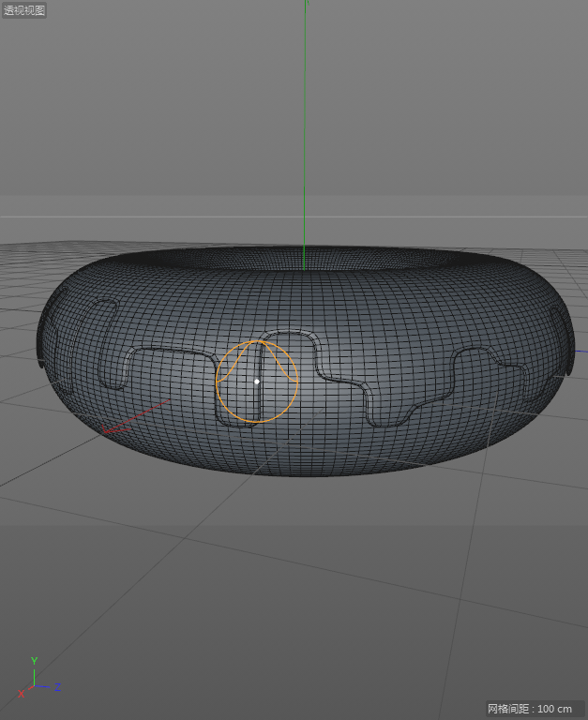Click the red X label on axis gizmo
Screen dimensions: 588x720
point(21,694)
